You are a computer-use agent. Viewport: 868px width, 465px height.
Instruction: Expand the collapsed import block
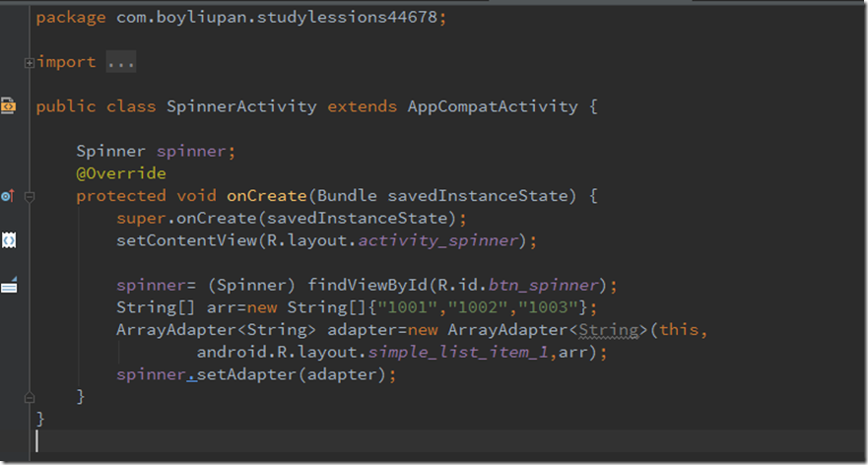pyautogui.click(x=30, y=62)
